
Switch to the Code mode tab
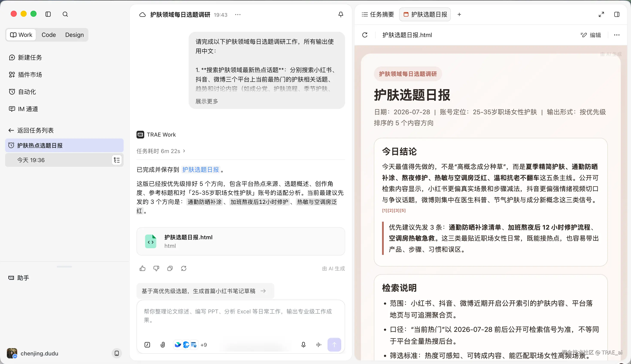(49, 35)
